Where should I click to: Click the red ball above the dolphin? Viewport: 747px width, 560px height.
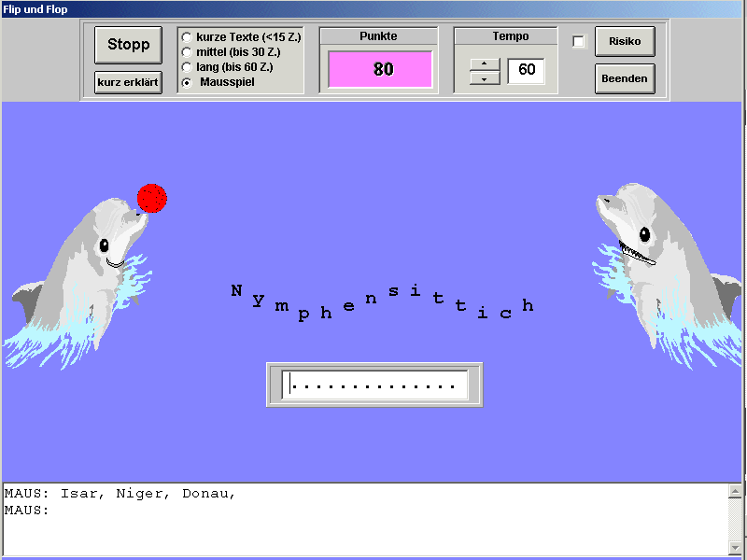[152, 198]
